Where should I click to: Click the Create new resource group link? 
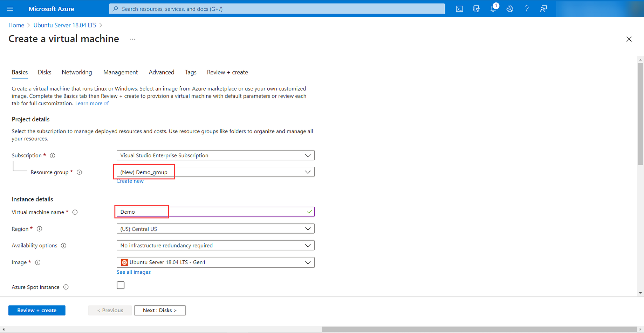(x=130, y=181)
